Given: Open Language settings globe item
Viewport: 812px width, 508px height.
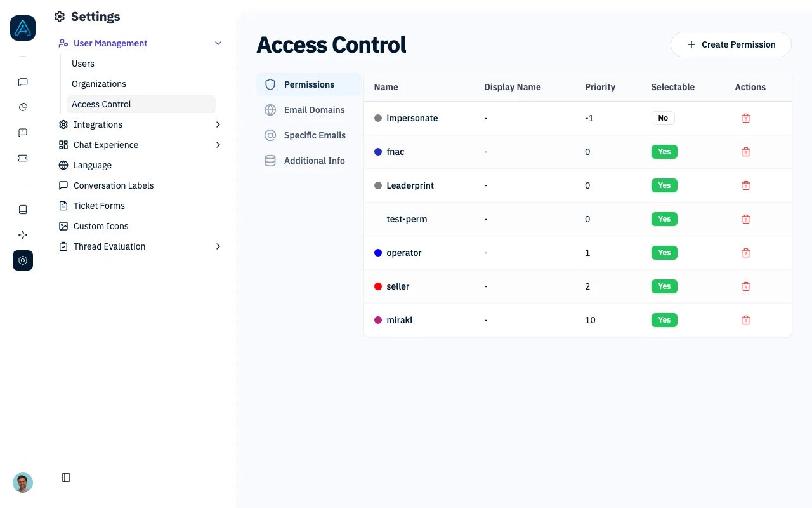Looking at the screenshot, I should tap(140, 165).
